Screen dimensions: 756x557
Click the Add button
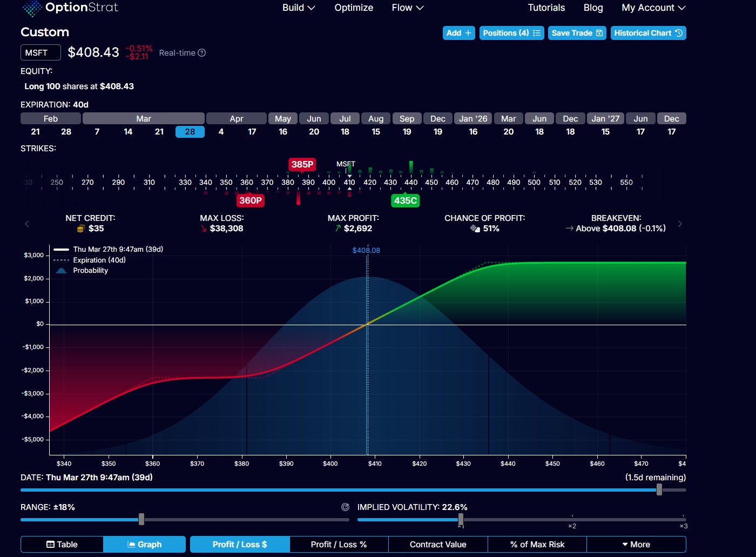coord(458,33)
